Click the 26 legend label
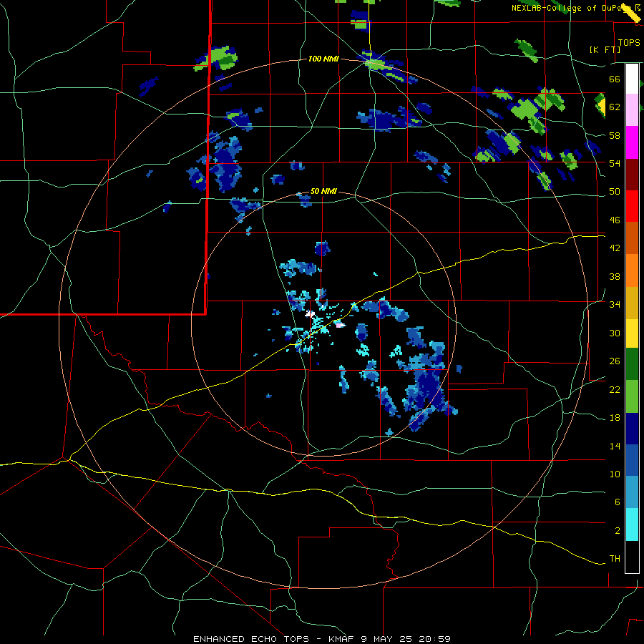The height and width of the screenshot is (644, 644). click(x=615, y=361)
